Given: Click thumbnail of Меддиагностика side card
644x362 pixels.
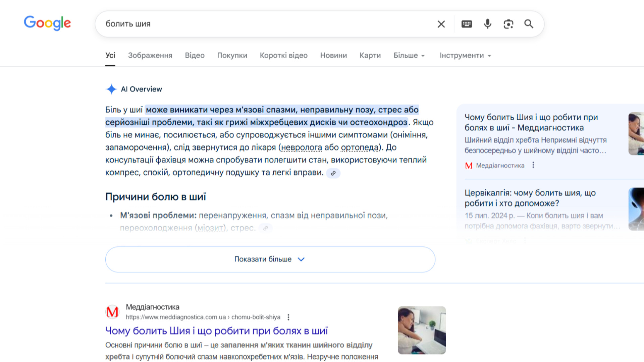Looking at the screenshot, I should point(636,133).
